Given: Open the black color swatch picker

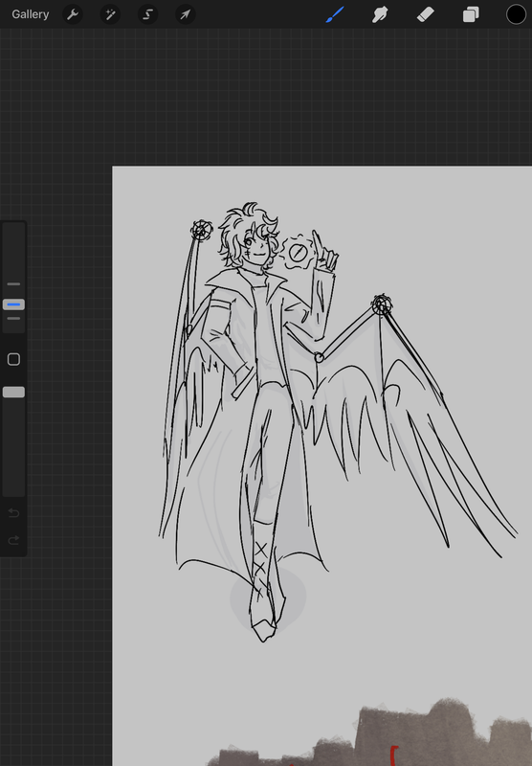Looking at the screenshot, I should (x=516, y=14).
